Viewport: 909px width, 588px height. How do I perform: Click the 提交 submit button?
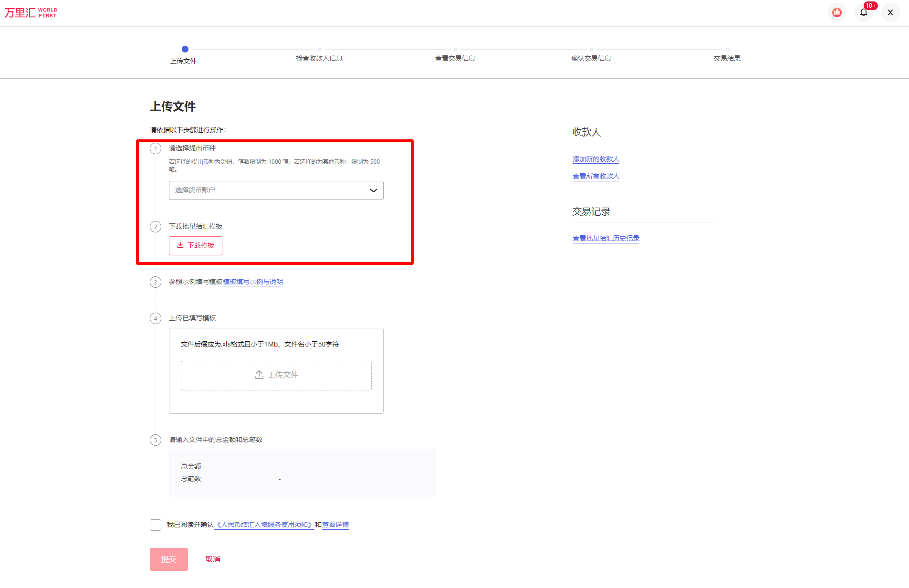[x=168, y=559]
